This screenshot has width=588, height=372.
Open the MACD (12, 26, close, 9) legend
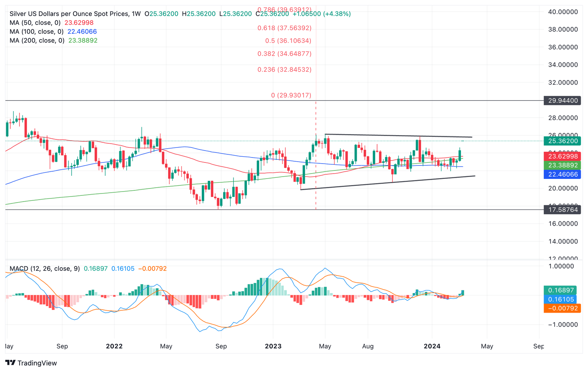pos(45,269)
